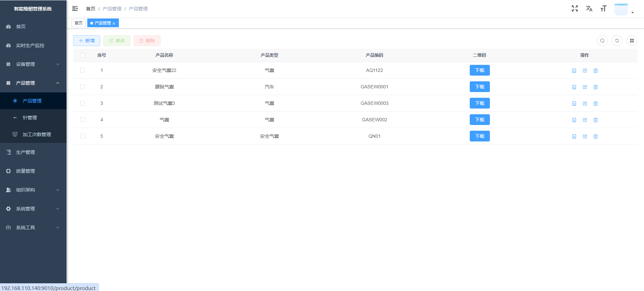Open column display grid icon

pyautogui.click(x=632, y=41)
